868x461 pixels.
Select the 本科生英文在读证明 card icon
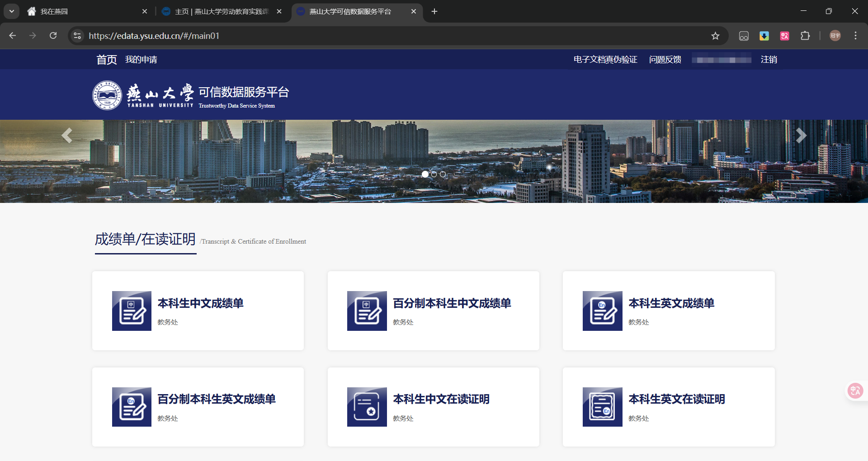[602, 407]
